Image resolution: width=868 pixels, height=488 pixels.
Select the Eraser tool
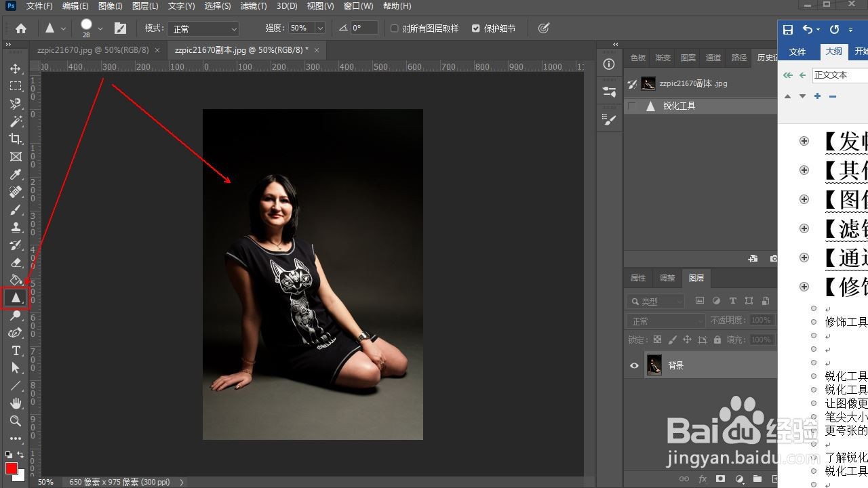click(16, 263)
